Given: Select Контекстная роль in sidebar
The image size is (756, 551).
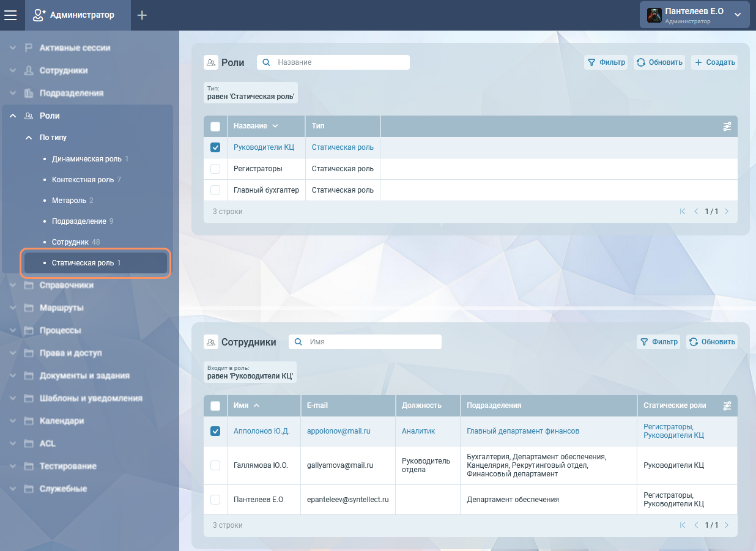Looking at the screenshot, I should point(83,180).
